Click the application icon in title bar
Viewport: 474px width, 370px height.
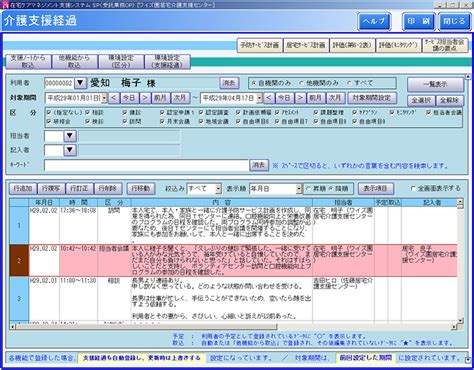point(5,5)
